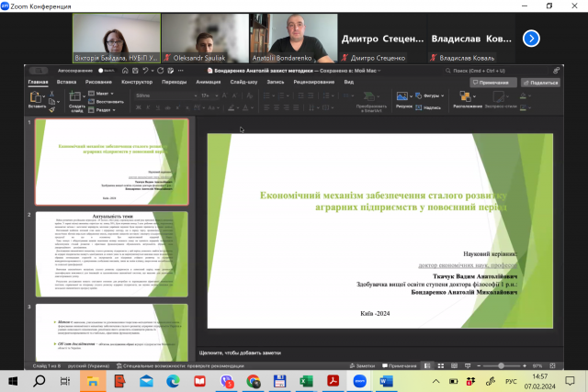
Task: Click the Paste (Вставить) clipboard icon
Action: pos(36,98)
